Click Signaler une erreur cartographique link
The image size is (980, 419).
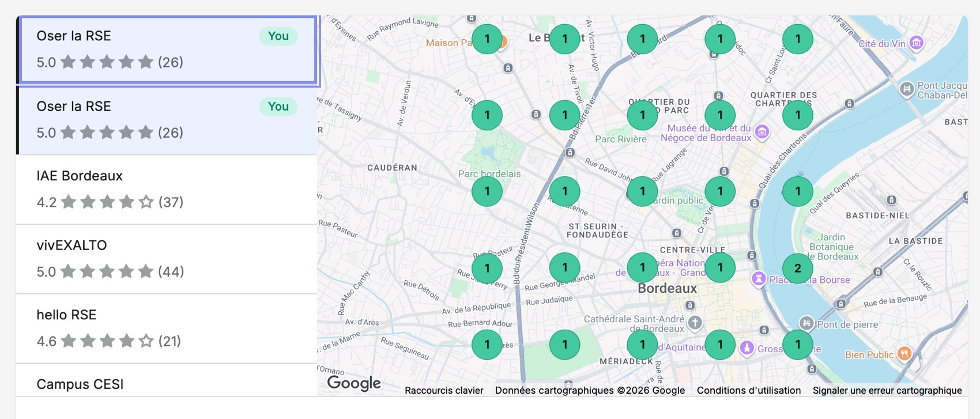(887, 390)
